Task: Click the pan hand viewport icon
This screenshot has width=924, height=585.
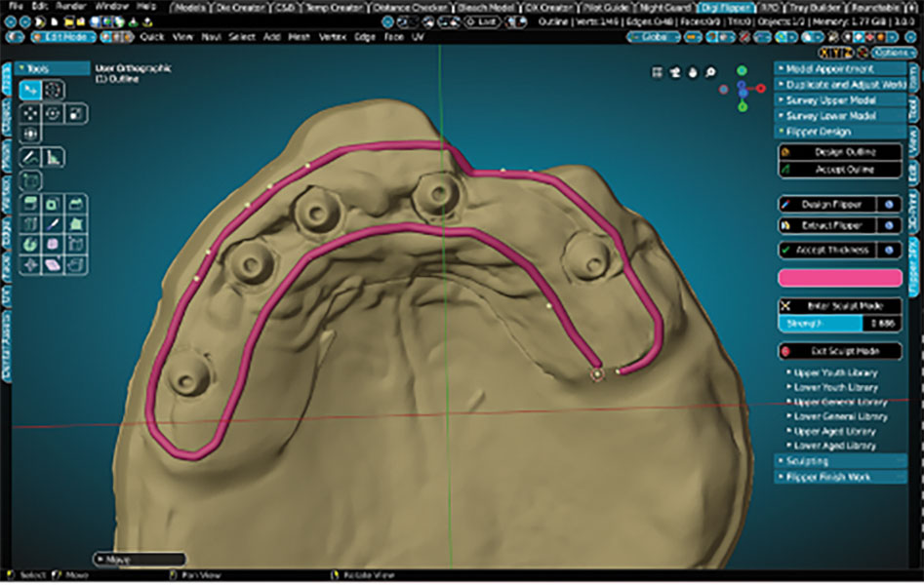Action: tap(692, 71)
